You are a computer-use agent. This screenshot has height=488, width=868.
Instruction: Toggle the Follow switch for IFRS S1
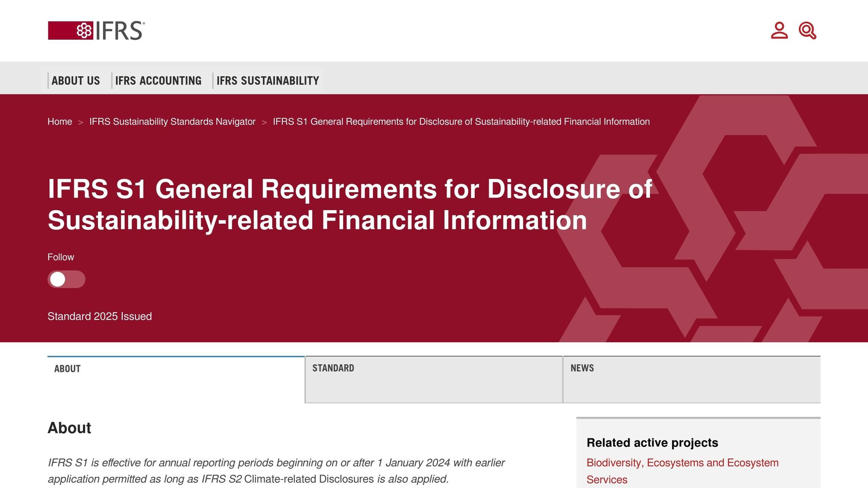pyautogui.click(x=66, y=280)
